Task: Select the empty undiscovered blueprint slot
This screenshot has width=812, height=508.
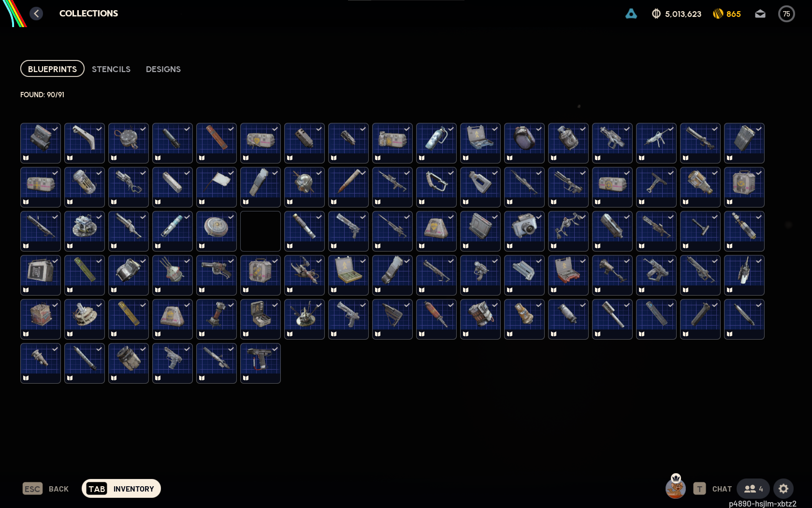Action: pyautogui.click(x=261, y=231)
